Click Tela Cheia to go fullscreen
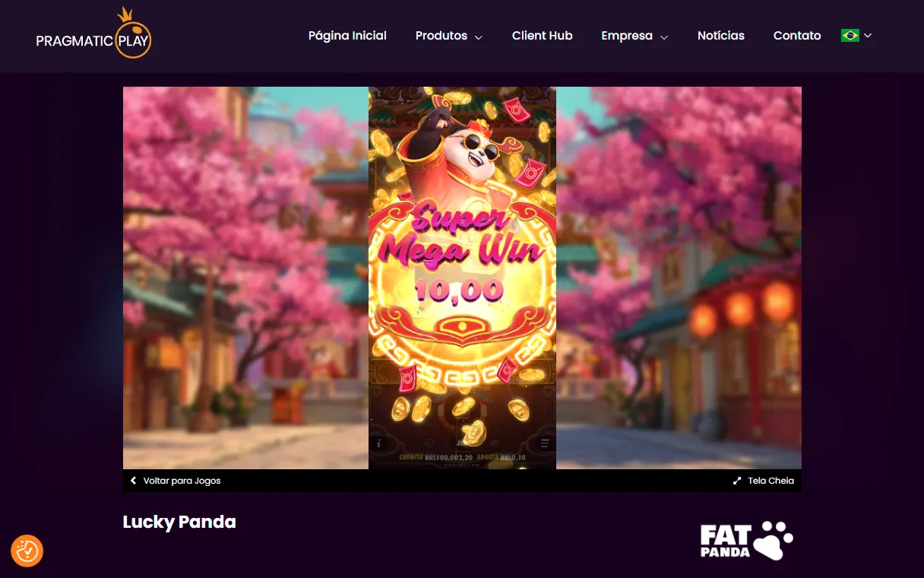Viewport: 924px width, 578px height. click(771, 481)
